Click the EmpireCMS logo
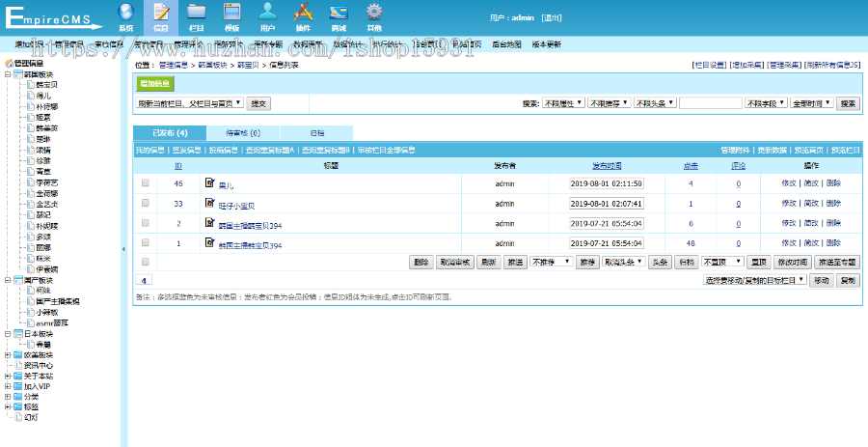This screenshot has width=868, height=447. click(53, 17)
